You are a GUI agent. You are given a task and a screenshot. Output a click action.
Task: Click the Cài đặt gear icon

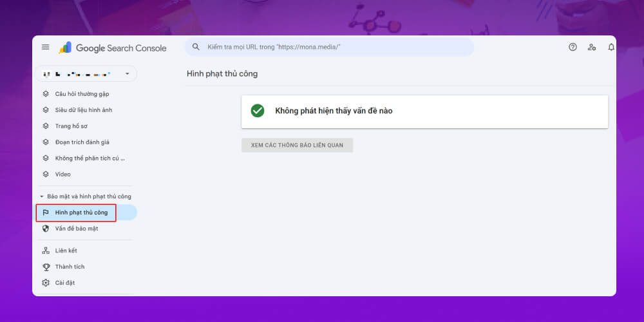[x=46, y=283]
